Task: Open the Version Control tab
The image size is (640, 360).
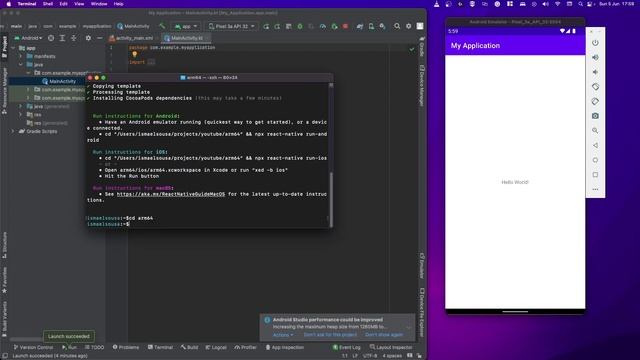Action: click(33, 347)
